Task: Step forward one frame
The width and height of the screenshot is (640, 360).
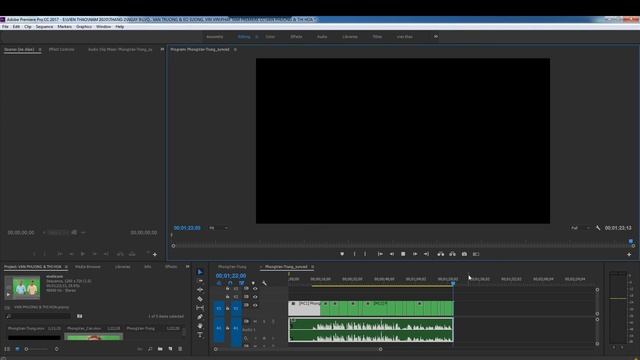Action: [x=415, y=254]
